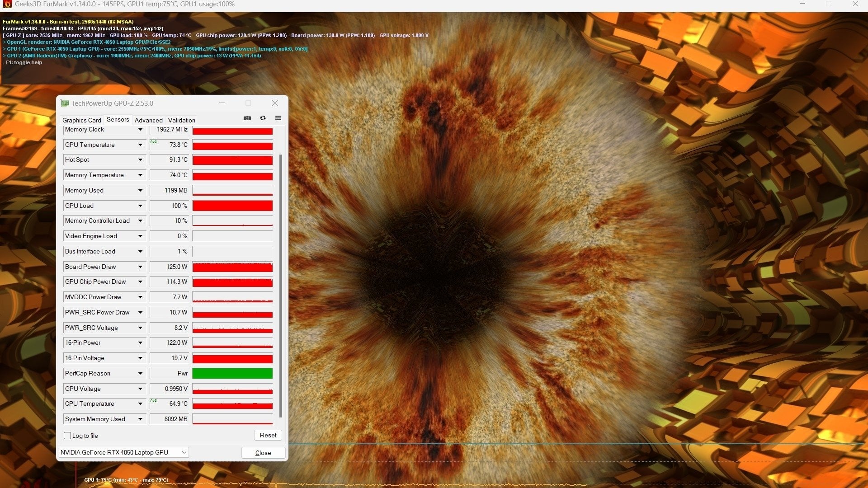The height and width of the screenshot is (488, 868).
Task: Click the Close button in GPU-Z
Action: pos(263,453)
